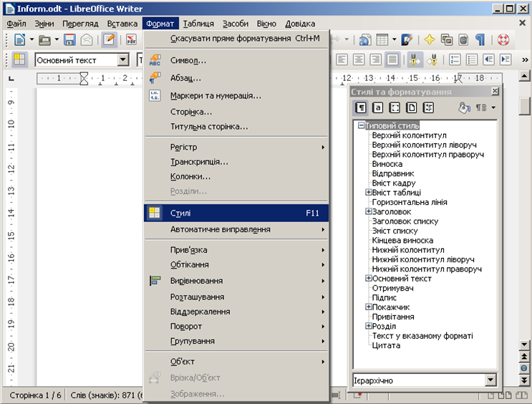Open the Основний текст paragraph style combo box
This screenshot has height=404, width=532.
pos(123,60)
